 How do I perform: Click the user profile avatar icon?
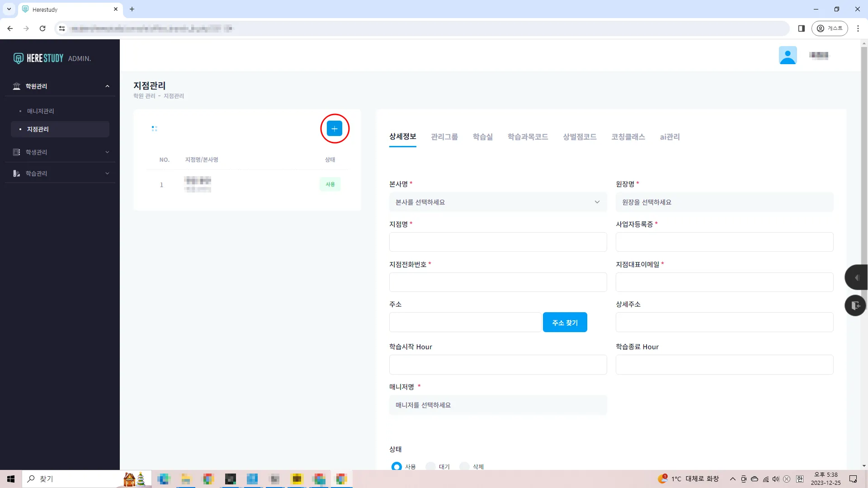(x=788, y=55)
